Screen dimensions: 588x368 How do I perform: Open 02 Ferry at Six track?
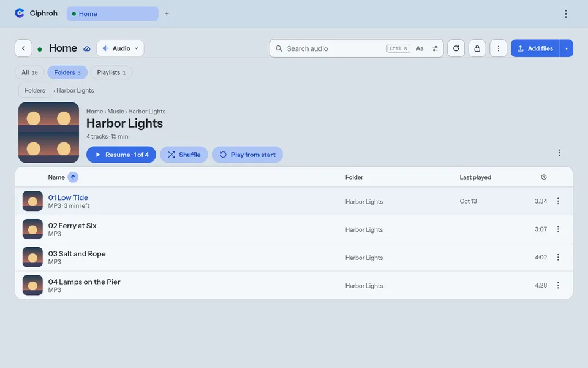coord(72,226)
